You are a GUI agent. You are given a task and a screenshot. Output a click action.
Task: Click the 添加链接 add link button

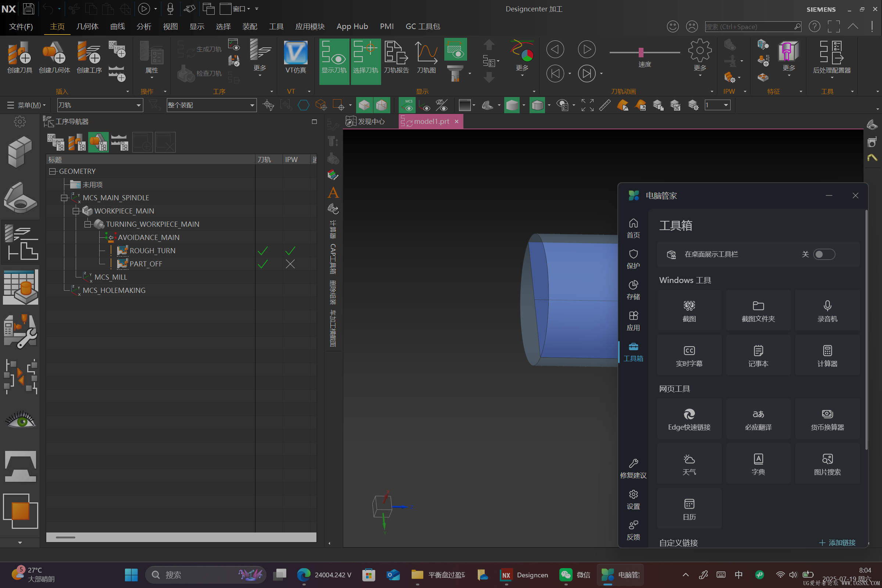pyautogui.click(x=837, y=543)
